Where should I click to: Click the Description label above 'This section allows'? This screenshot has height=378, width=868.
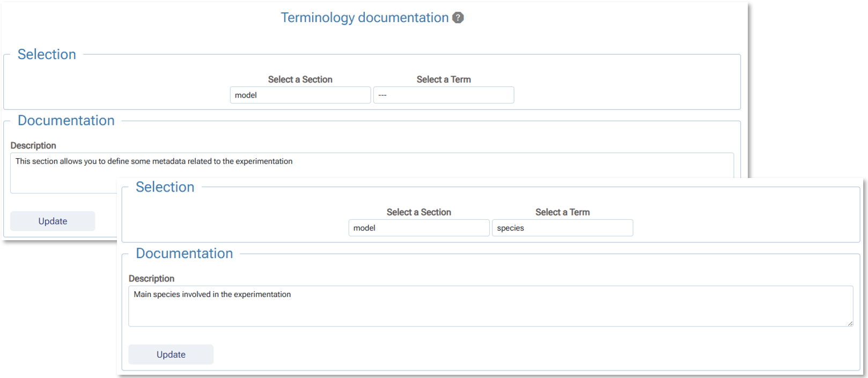click(33, 145)
